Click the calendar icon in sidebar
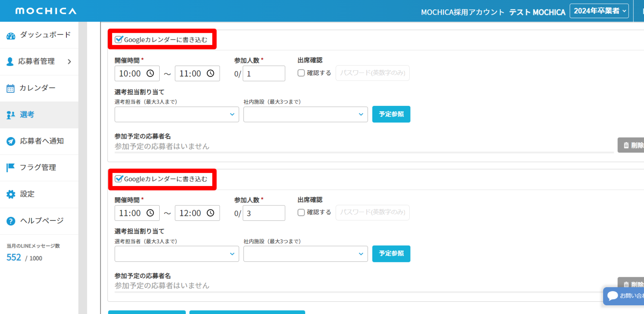This screenshot has width=644, height=314. pos(11,88)
